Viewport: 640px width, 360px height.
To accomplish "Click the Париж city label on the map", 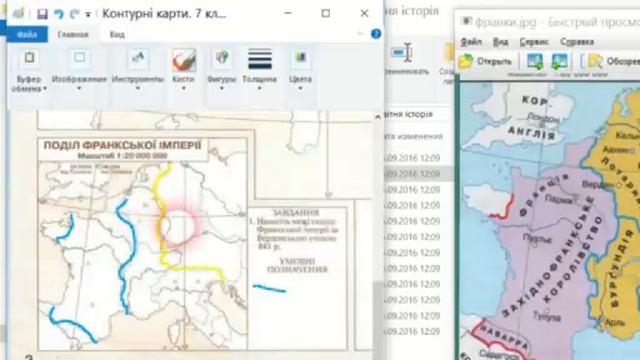I will tap(558, 200).
